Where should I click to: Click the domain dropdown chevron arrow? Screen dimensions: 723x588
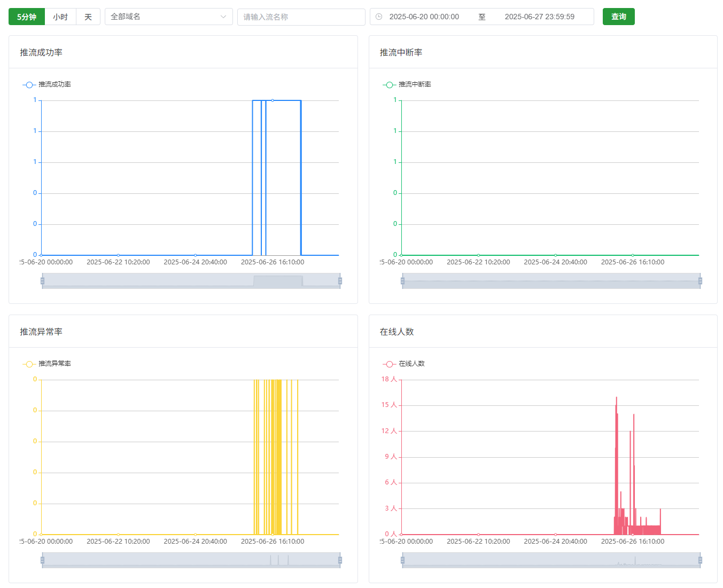223,17
